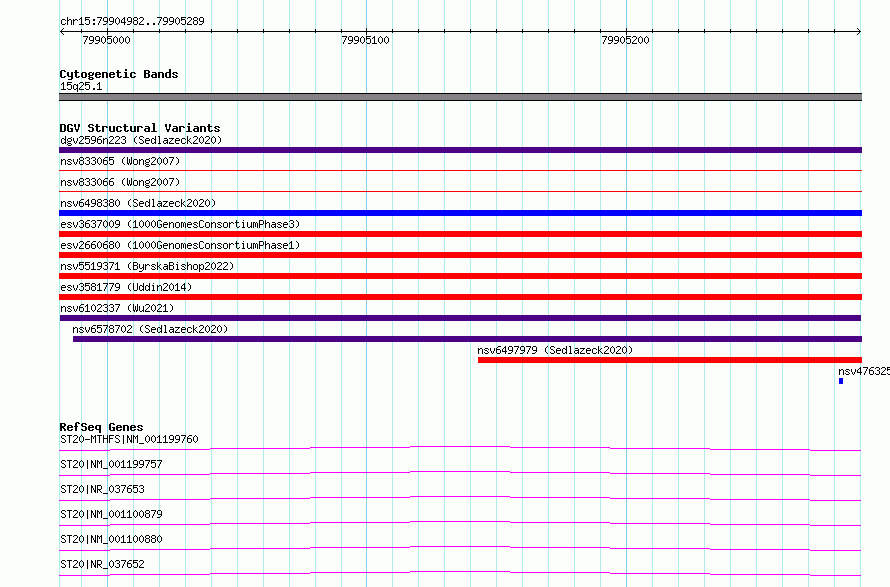Open ST20|NM_001199757 gene label

point(111,464)
